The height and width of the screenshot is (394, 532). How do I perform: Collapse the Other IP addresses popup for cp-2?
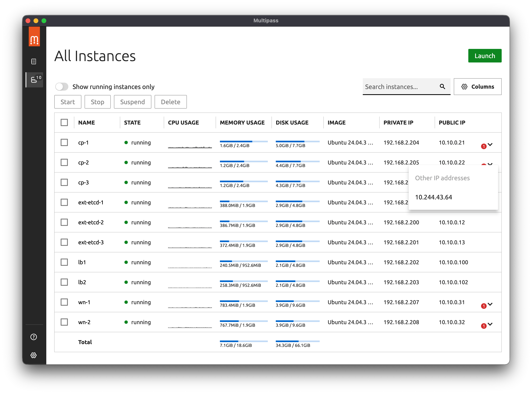[x=490, y=164]
